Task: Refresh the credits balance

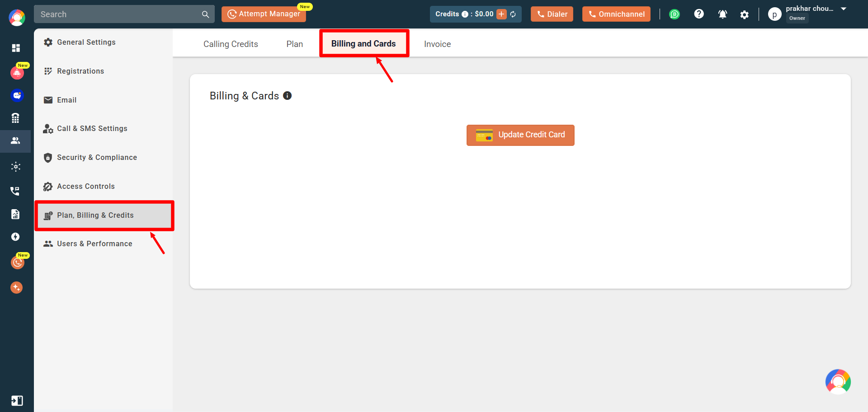Action: tap(513, 14)
